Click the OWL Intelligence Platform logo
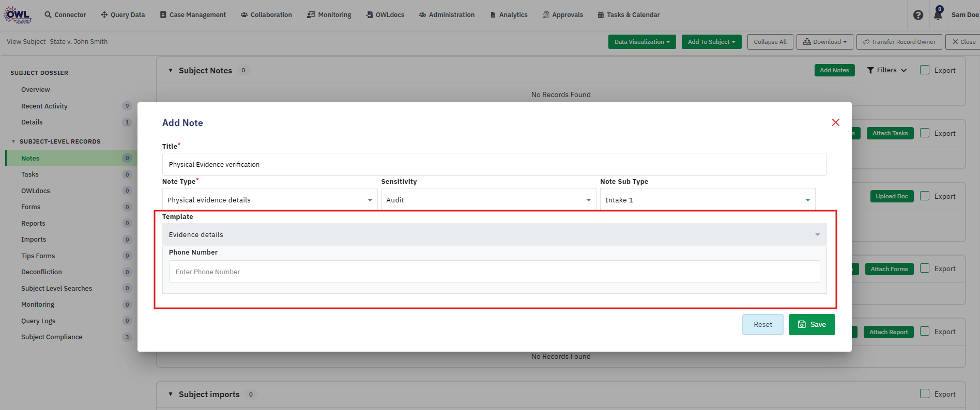The height and width of the screenshot is (410, 980). pyautogui.click(x=18, y=14)
